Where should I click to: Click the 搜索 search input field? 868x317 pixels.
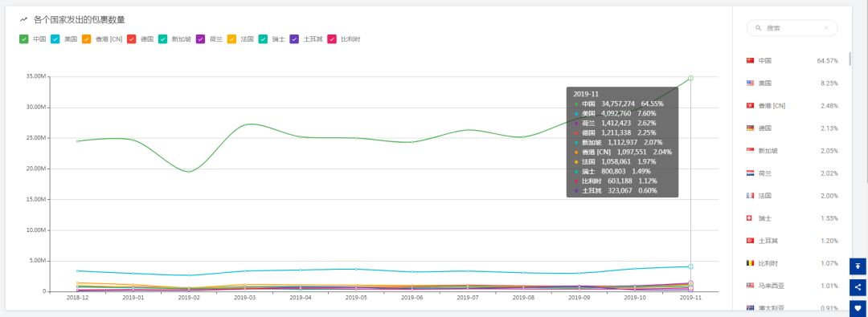coord(792,27)
